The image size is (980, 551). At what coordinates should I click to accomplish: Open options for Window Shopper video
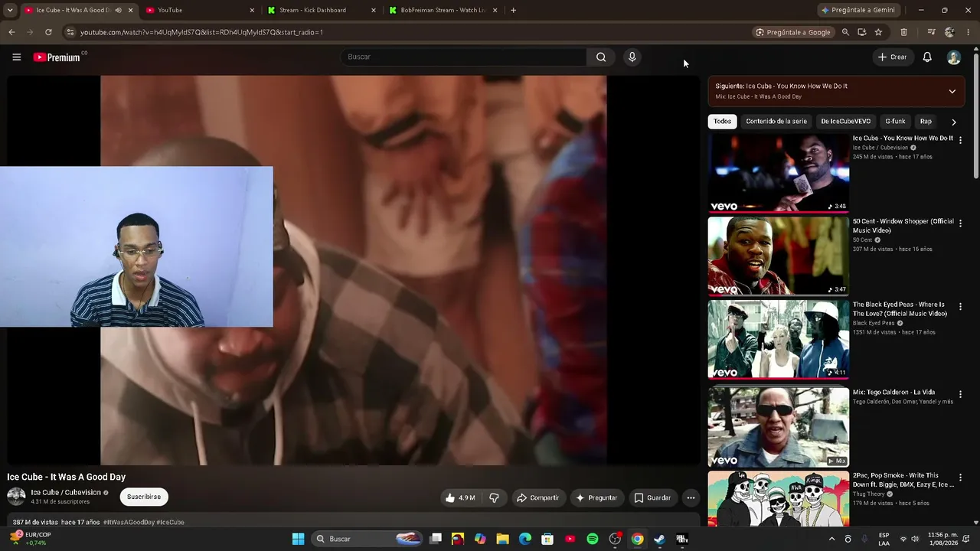[x=960, y=223]
